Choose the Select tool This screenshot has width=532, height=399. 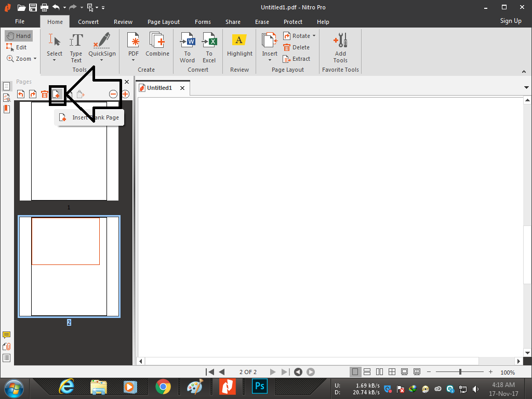click(x=54, y=44)
